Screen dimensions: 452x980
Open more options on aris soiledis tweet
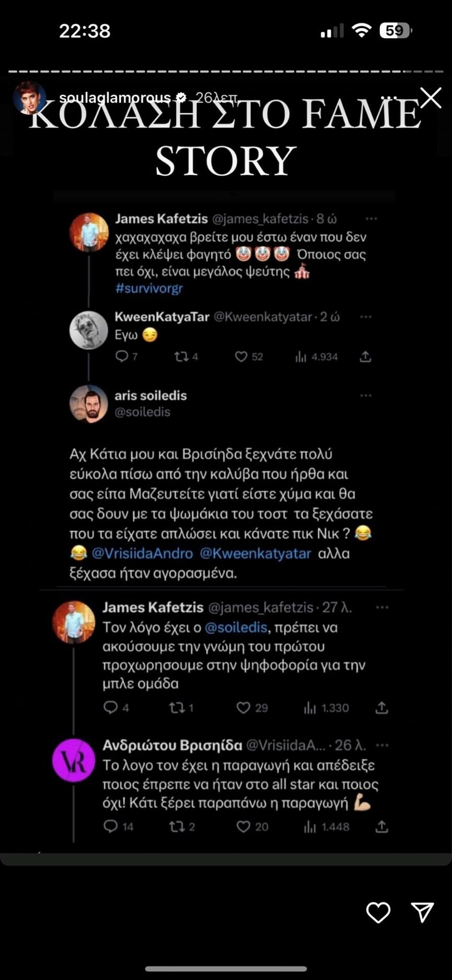coord(366,396)
